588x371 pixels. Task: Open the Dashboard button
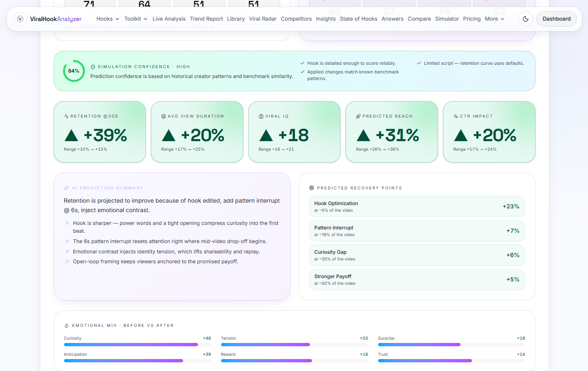click(x=557, y=19)
